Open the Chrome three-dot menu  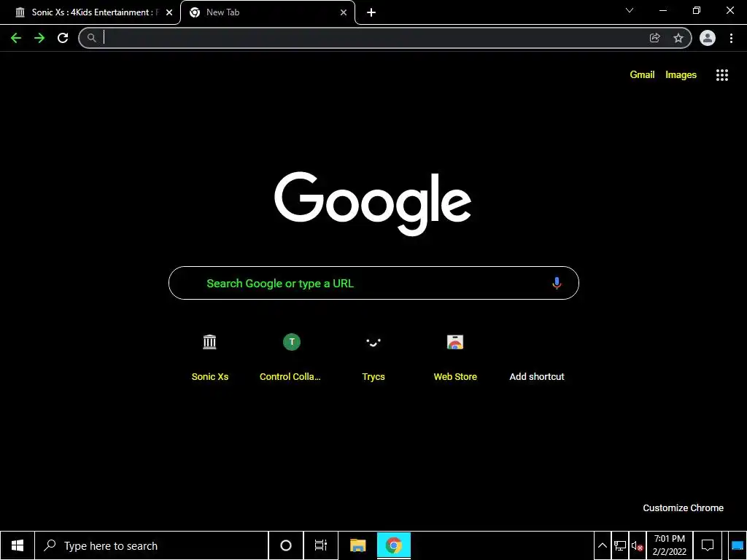coord(731,38)
